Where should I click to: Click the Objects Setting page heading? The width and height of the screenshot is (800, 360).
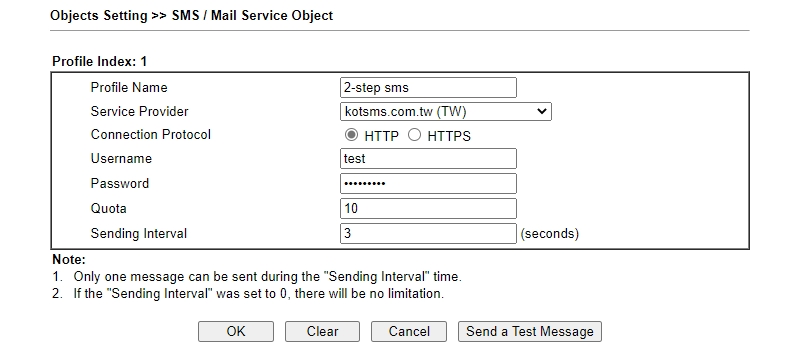point(191,15)
